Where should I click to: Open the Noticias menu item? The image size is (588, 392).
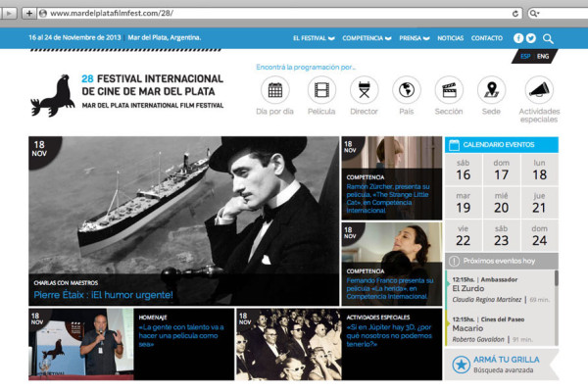[451, 38]
